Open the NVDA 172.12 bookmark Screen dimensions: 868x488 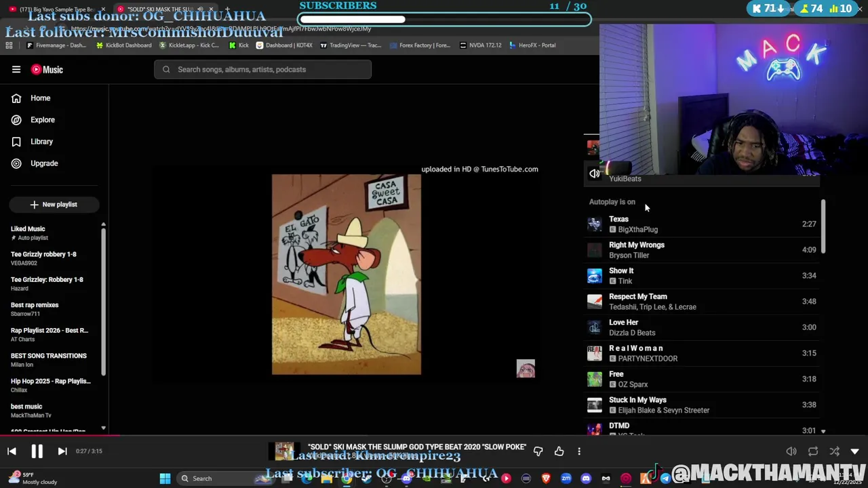480,45
